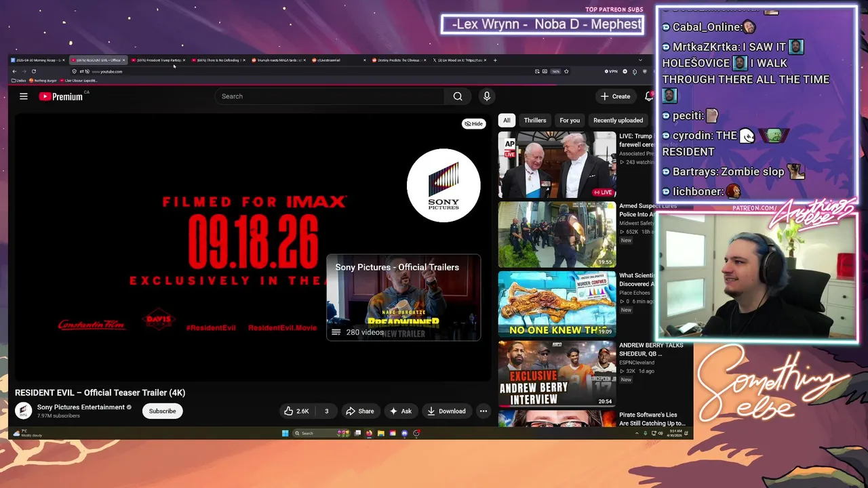868x488 pixels.
Task: Click the search magnifier button
Action: [458, 96]
